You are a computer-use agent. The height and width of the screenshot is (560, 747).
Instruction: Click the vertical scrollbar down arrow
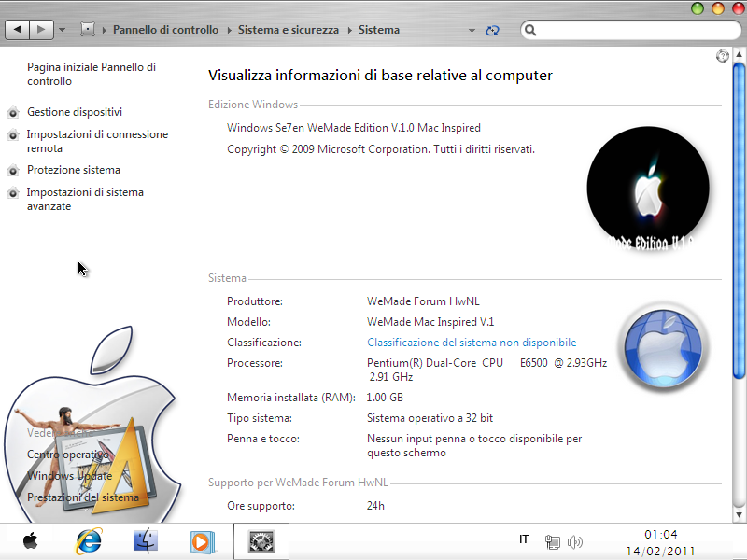click(739, 514)
